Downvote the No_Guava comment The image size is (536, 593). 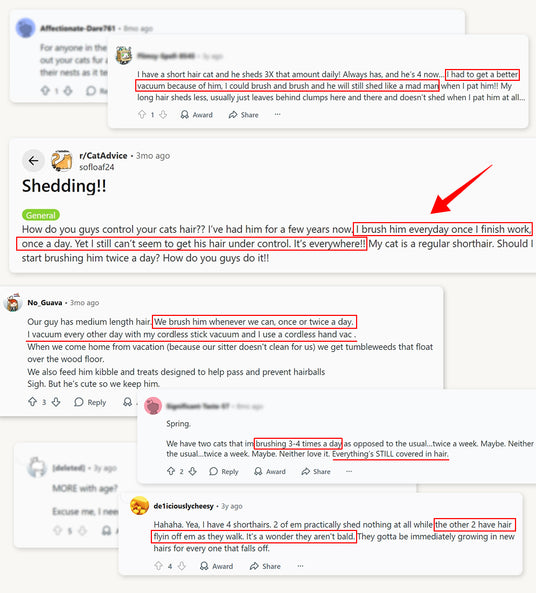point(56,402)
